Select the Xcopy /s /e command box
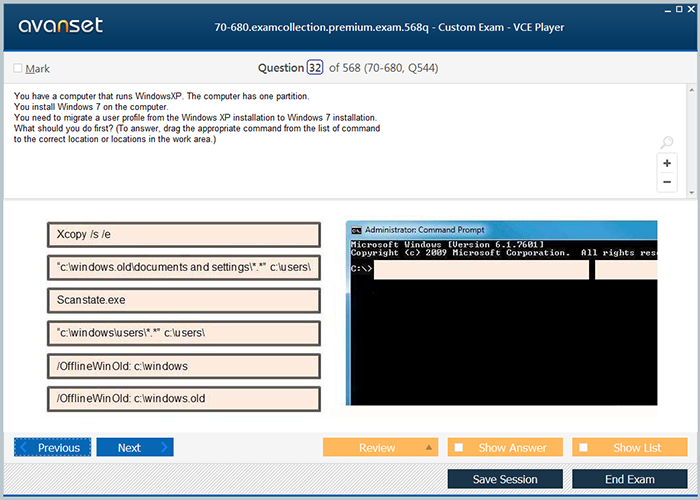This screenshot has width=700, height=500. click(x=184, y=235)
